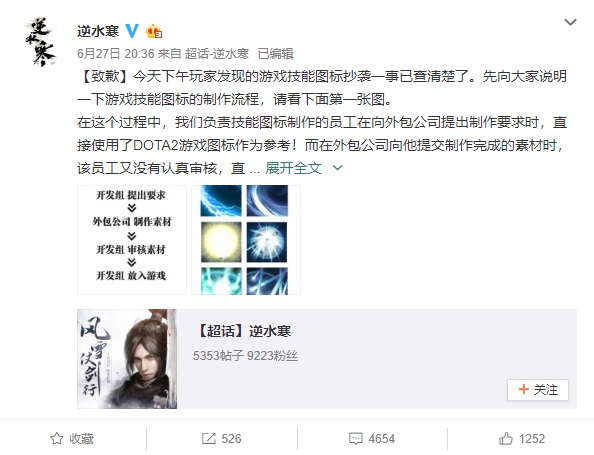Click the arrow beside 展开全文
This screenshot has width=594, height=455.
click(337, 167)
